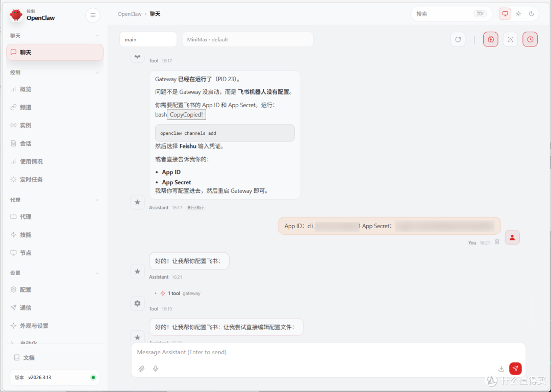The height and width of the screenshot is (392, 551).
Task: Open the main session selector
Action: [148, 39]
